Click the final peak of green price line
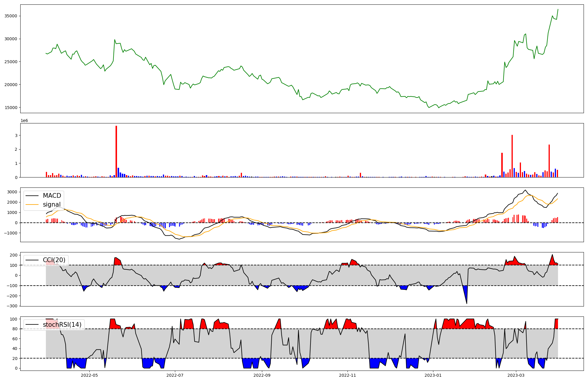The image size is (588, 382). pyautogui.click(x=558, y=9)
